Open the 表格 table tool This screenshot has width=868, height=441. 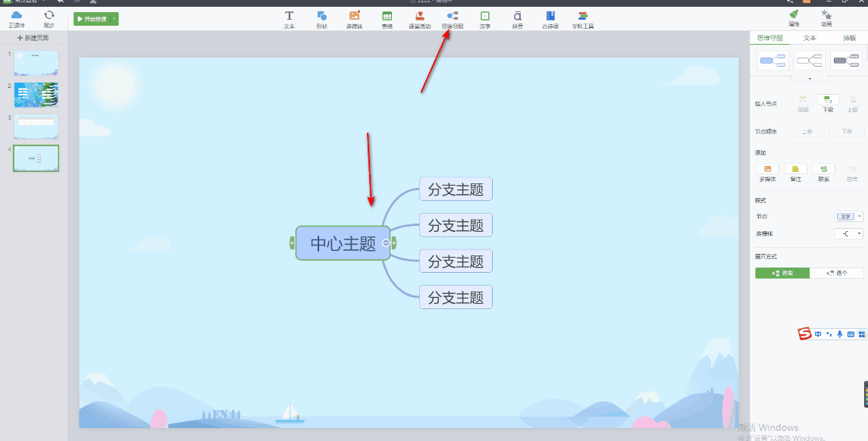pyautogui.click(x=387, y=19)
